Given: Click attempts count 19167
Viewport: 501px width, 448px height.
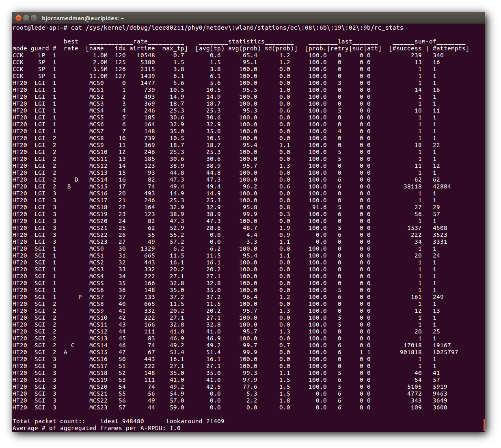Looking at the screenshot, I should [x=442, y=345].
